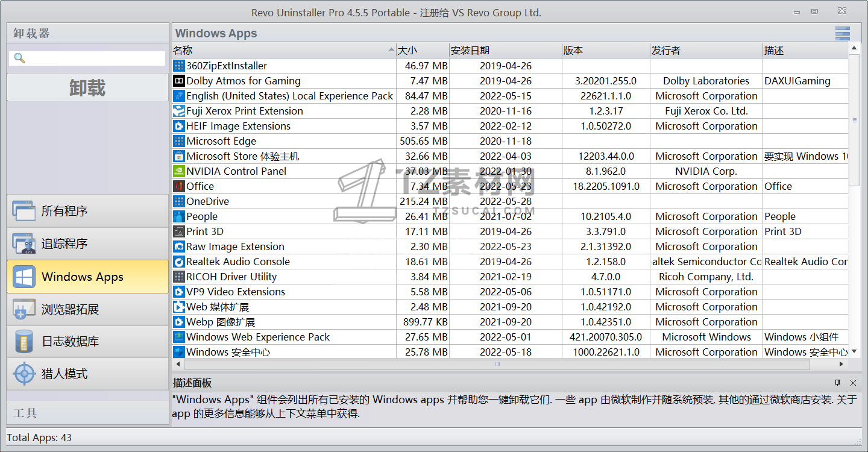The image size is (868, 452).
Task: Select the NVIDIA Control Panel name
Action: (x=236, y=171)
